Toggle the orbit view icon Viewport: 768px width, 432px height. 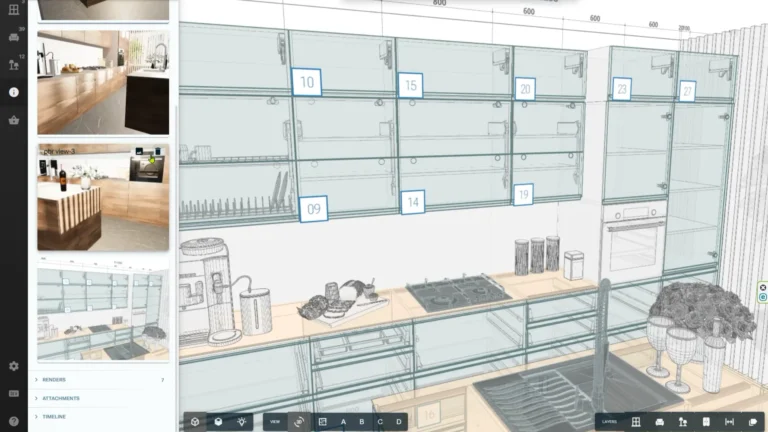tap(299, 422)
